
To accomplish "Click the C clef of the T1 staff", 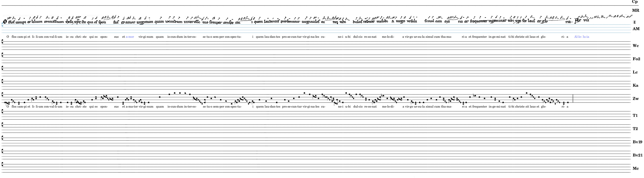I will (3, 111).
